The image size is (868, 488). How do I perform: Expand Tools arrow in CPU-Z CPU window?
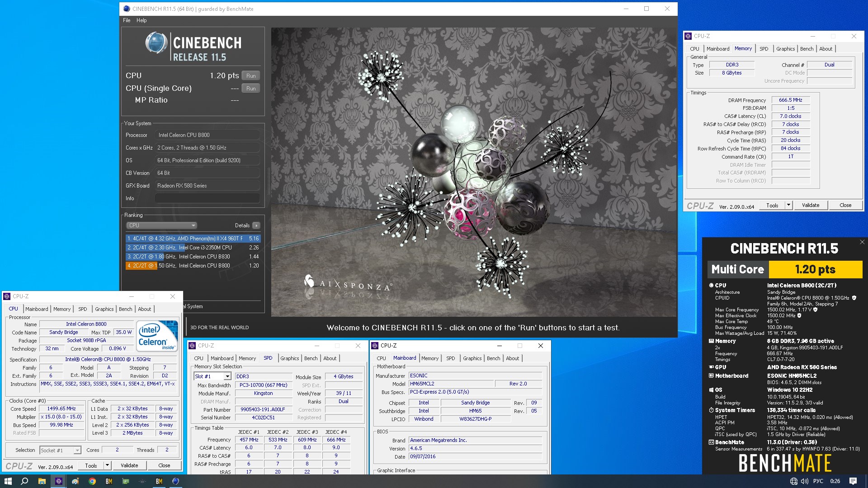[107, 465]
